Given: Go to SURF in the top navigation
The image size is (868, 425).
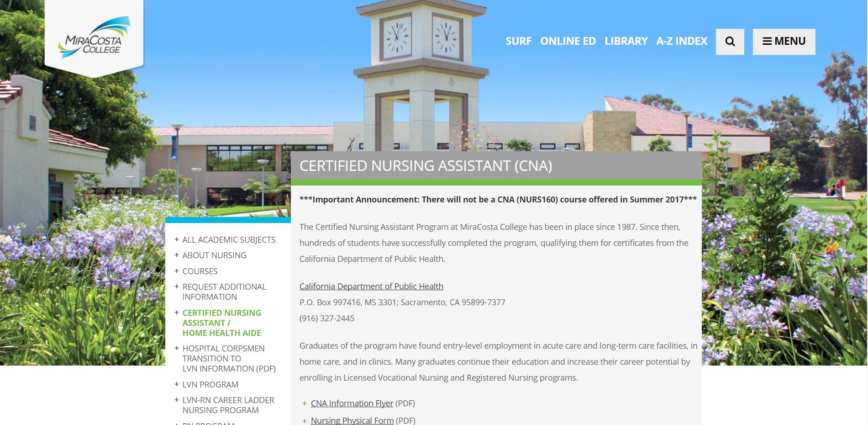Looking at the screenshot, I should [x=518, y=41].
